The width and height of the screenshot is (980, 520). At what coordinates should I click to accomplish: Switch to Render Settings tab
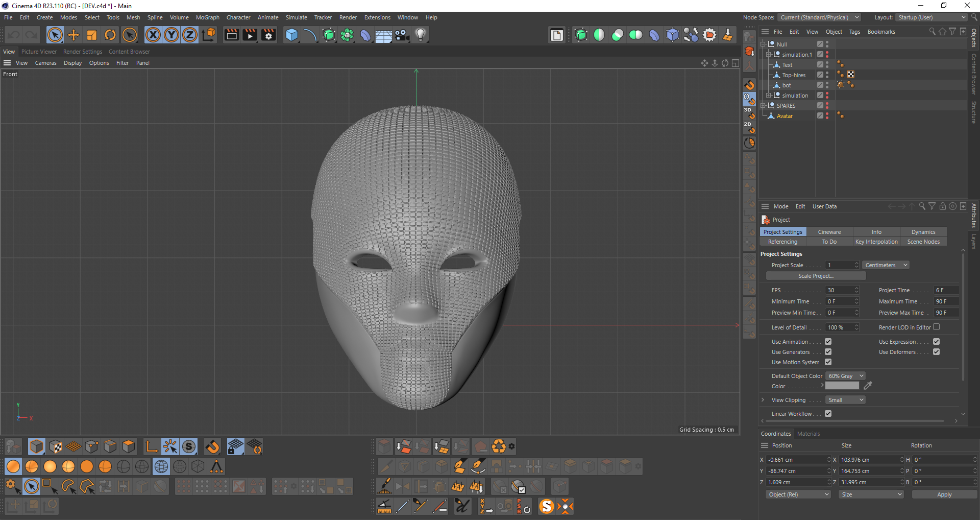tap(83, 52)
